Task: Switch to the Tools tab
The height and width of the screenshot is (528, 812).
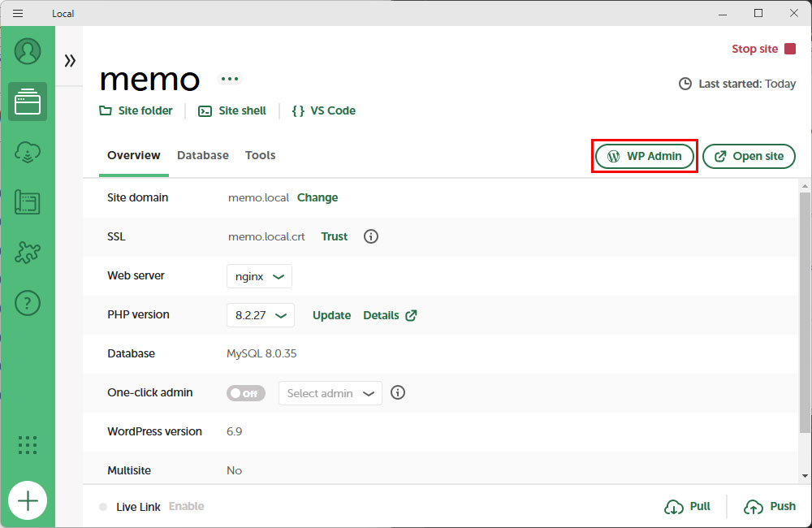Action: [260, 155]
